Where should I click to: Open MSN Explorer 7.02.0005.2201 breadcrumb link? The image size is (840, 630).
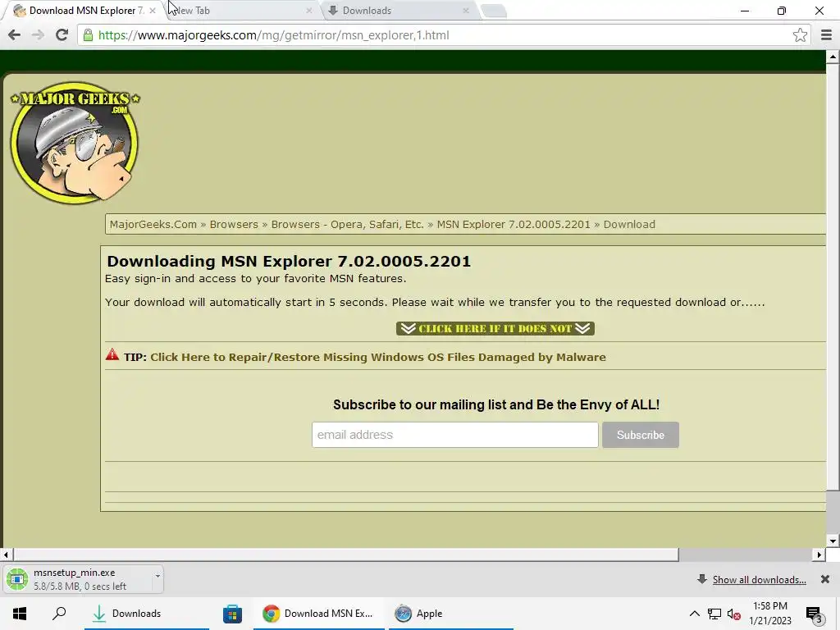click(x=514, y=225)
